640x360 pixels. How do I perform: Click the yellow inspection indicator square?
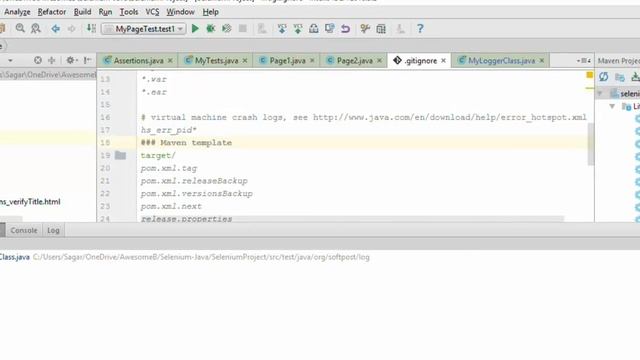pos(589,75)
